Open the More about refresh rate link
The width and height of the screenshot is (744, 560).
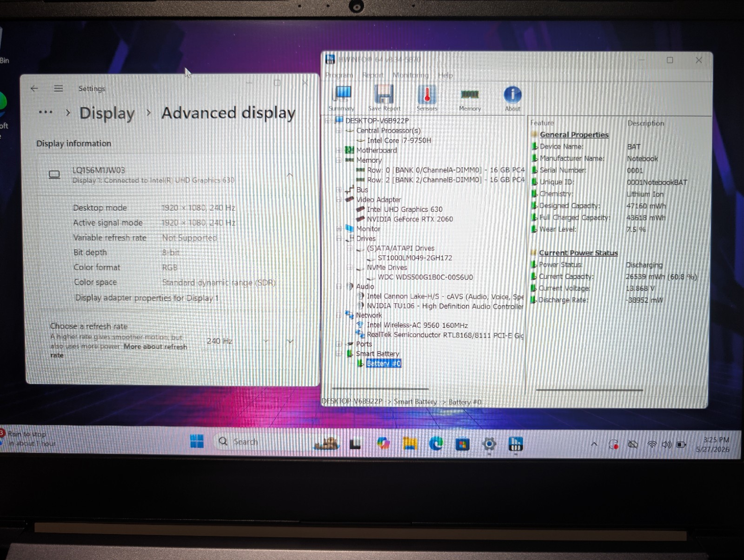click(155, 347)
